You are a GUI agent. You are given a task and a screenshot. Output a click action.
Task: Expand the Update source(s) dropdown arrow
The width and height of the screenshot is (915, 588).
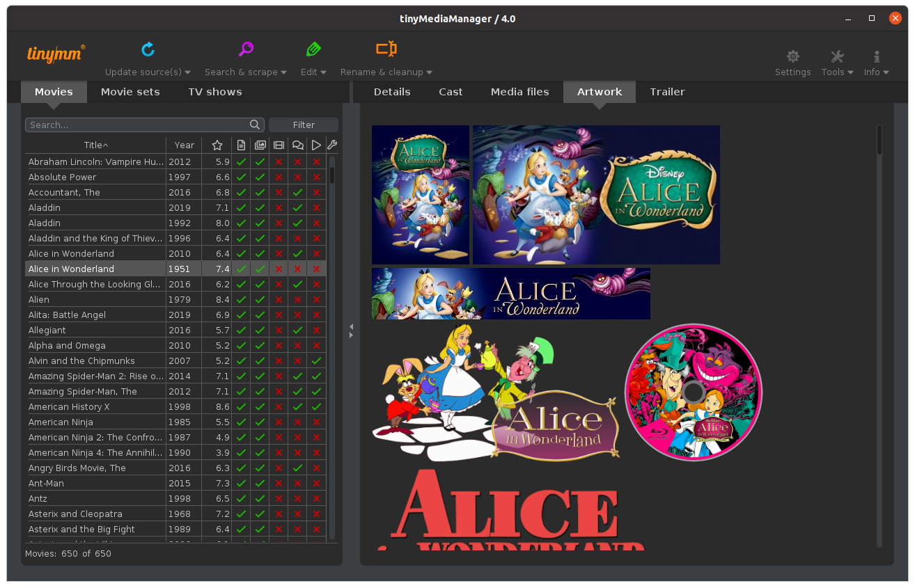click(188, 72)
